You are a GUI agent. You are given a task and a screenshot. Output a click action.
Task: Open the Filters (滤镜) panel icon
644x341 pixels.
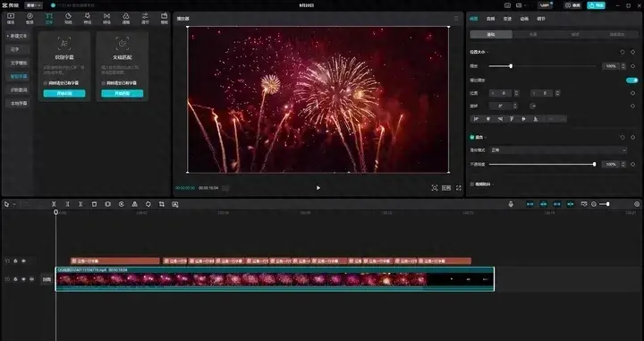coord(126,18)
